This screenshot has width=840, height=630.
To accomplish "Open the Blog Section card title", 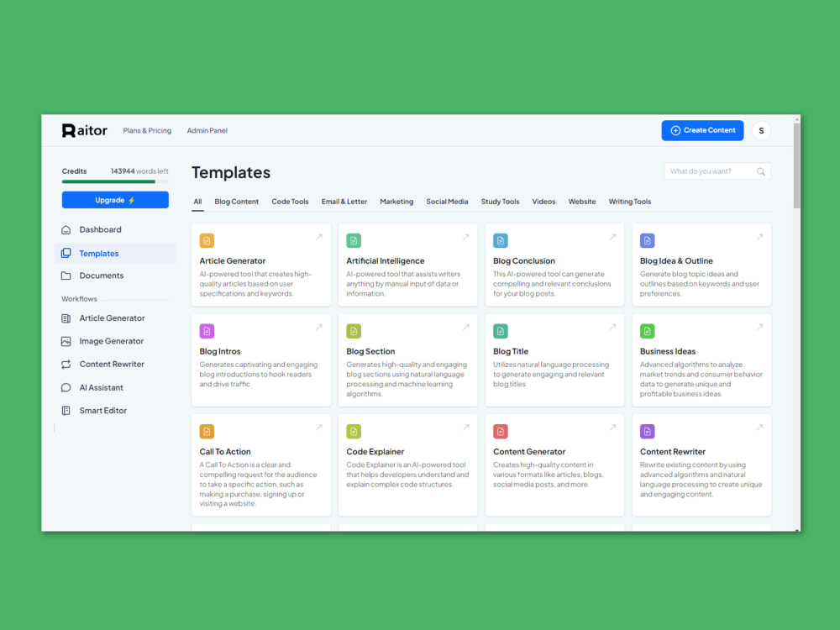I will (370, 351).
